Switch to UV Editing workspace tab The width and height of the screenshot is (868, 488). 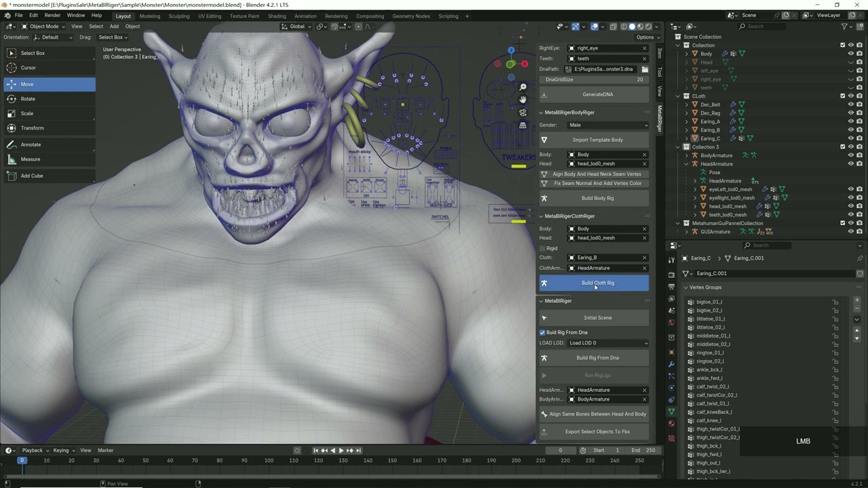(x=210, y=16)
